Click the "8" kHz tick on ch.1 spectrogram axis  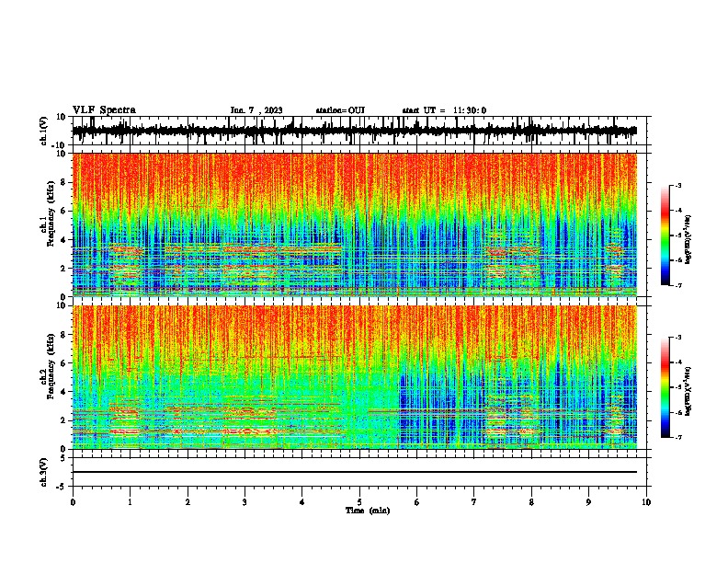[x=64, y=182]
